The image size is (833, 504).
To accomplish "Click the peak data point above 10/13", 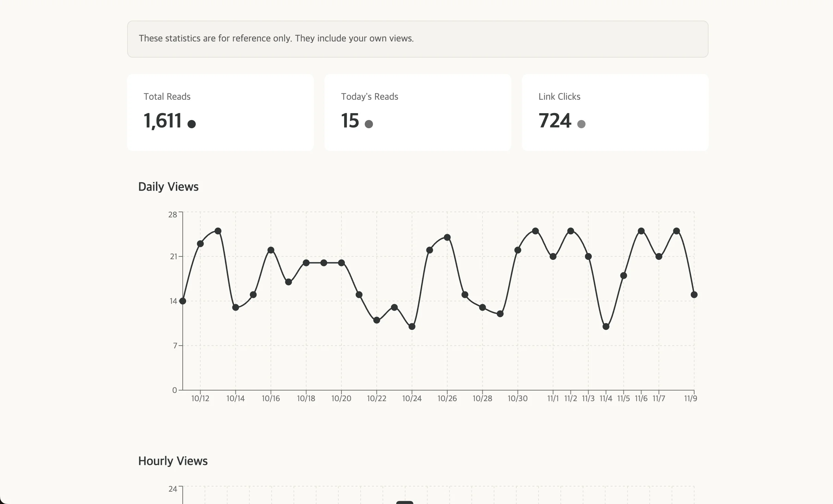I will tap(218, 231).
